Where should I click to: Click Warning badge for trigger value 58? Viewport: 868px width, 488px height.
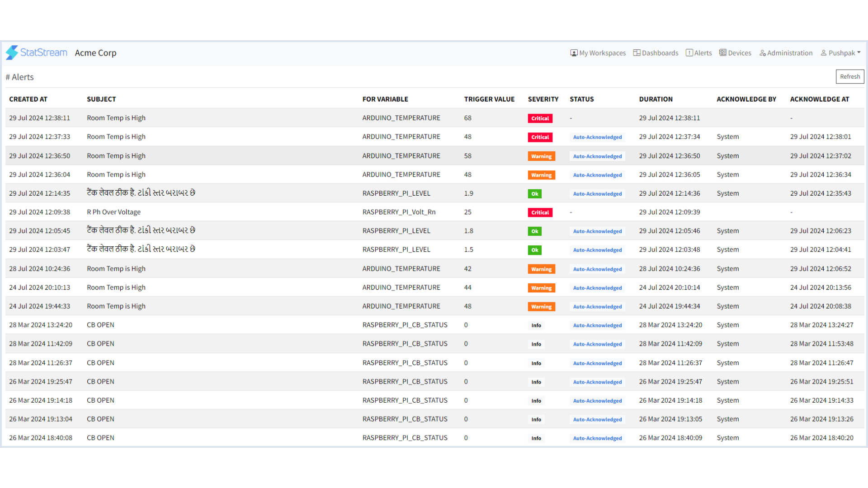click(541, 156)
